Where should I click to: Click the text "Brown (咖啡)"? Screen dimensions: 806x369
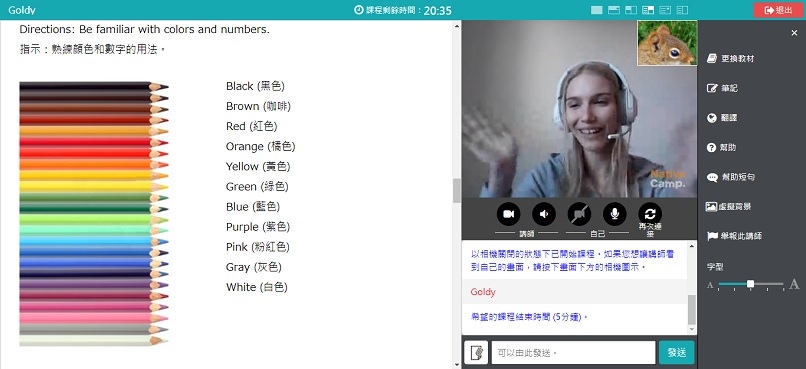click(258, 106)
